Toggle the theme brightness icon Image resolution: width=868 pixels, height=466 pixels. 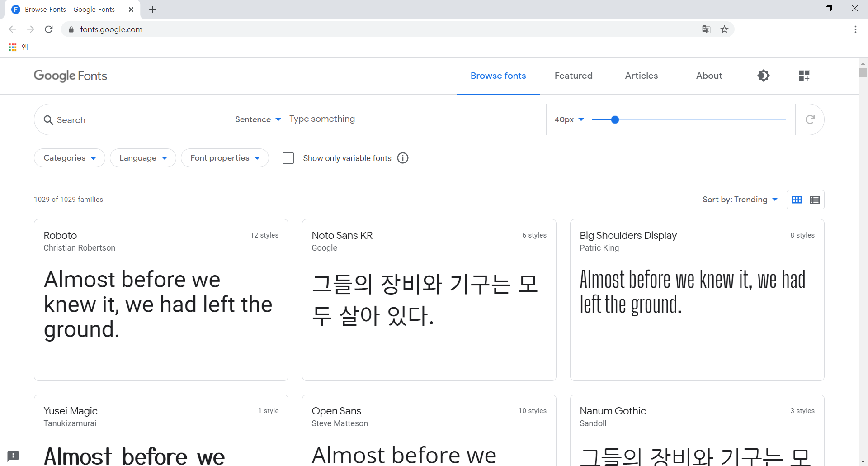764,76
